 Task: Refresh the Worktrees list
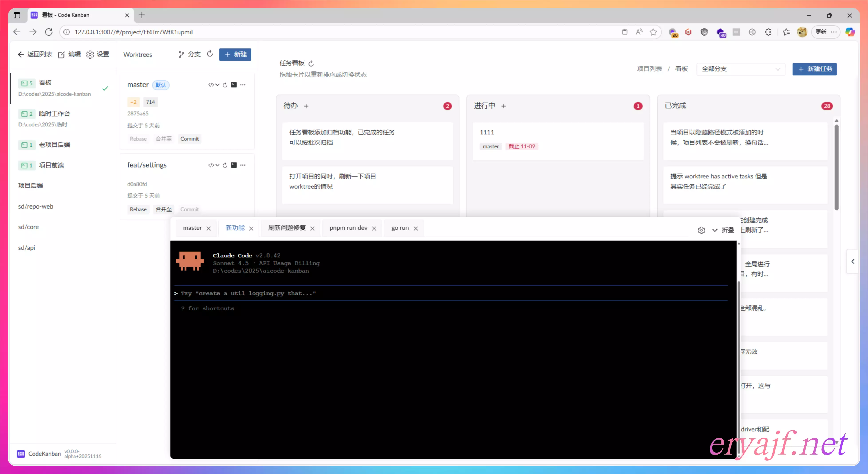(x=210, y=54)
